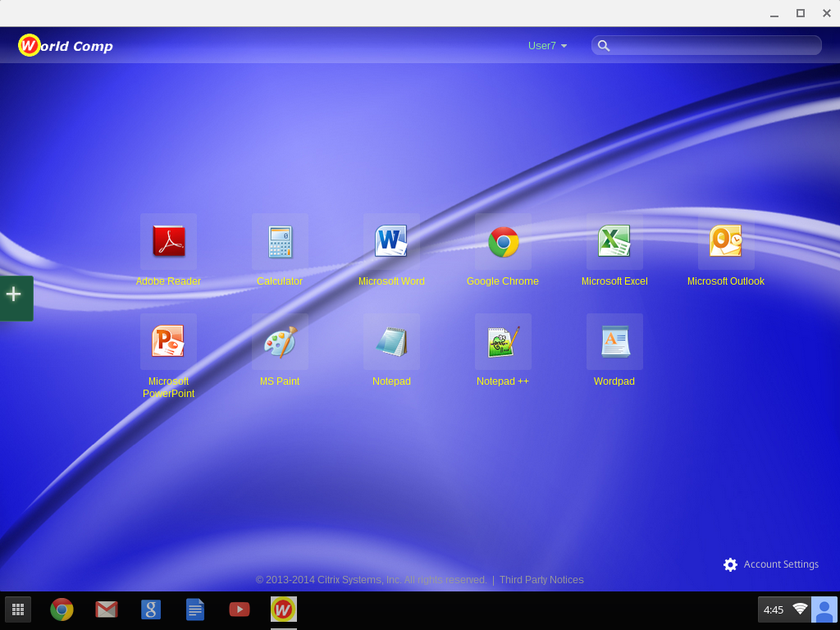Click the search input field
840x630 pixels.
pos(714,46)
